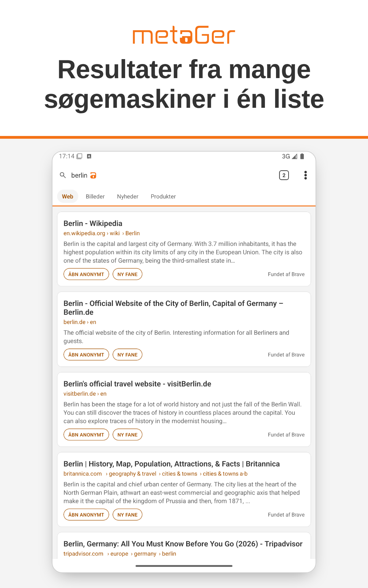Viewport: 368px width, 588px height.
Task: Open the three-dot overflow menu
Action: point(305,175)
